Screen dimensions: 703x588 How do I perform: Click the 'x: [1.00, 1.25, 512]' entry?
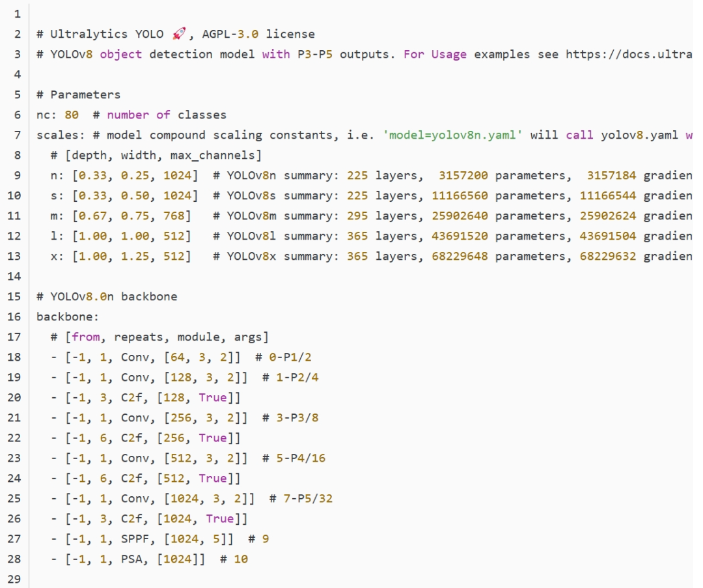(x=120, y=256)
